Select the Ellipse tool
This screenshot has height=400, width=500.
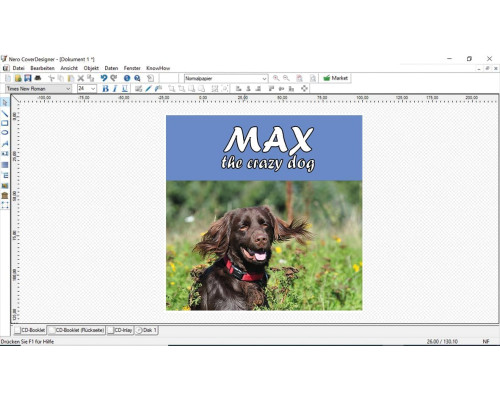point(5,133)
